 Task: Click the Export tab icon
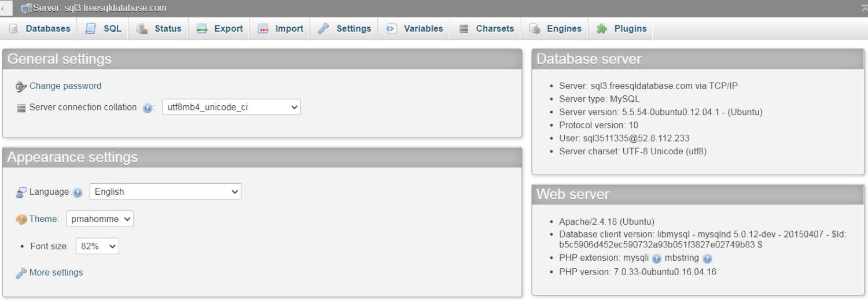(x=202, y=28)
